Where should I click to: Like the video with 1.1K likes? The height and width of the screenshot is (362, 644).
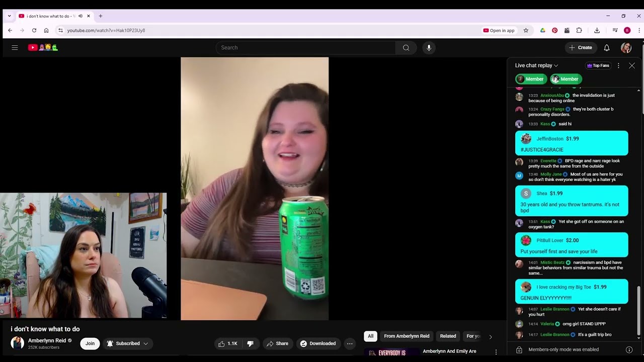tap(227, 343)
